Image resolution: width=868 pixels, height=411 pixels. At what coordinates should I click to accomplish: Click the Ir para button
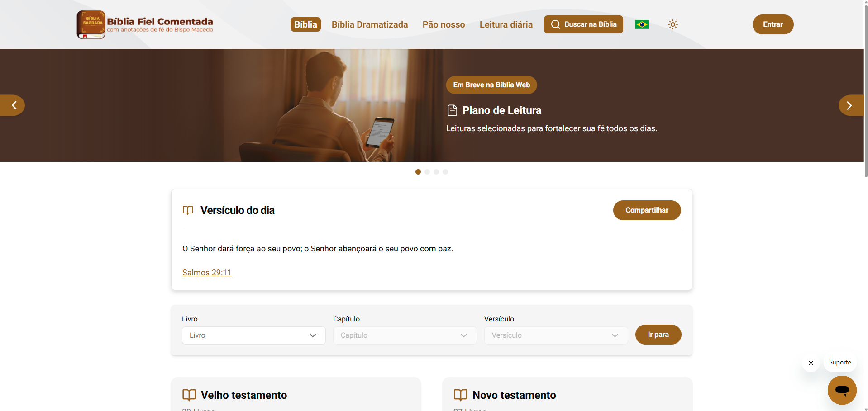point(658,335)
